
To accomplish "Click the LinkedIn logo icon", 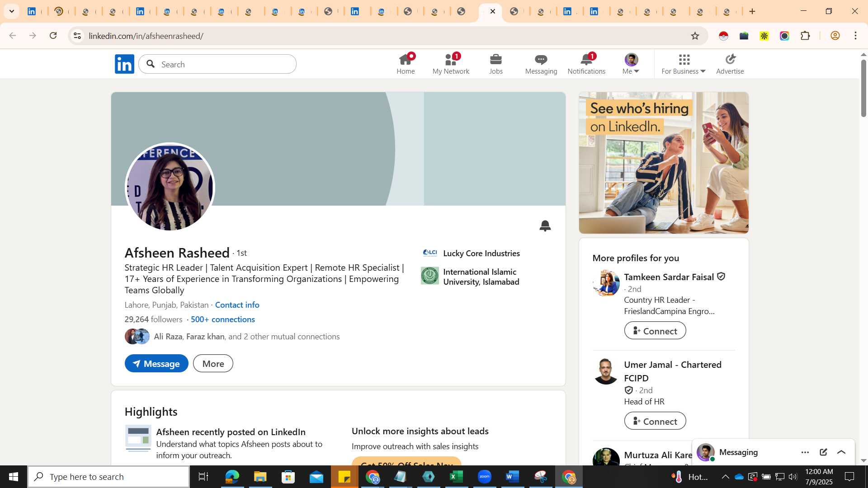I will point(124,64).
